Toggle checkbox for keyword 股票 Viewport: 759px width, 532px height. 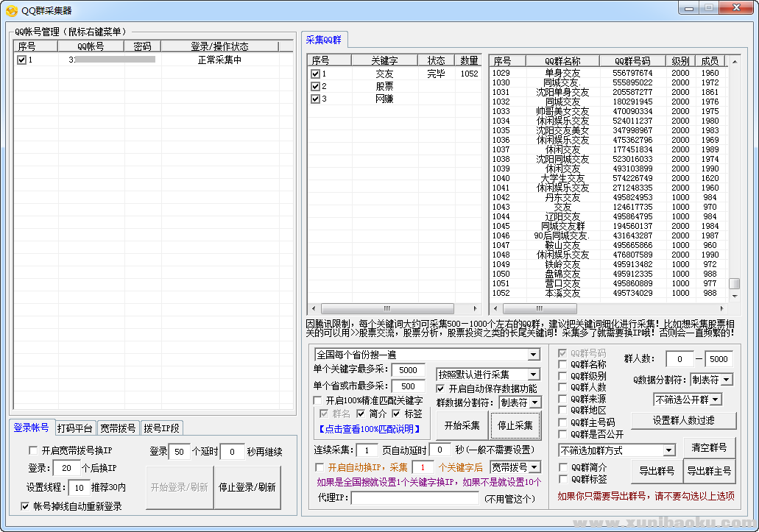coord(315,86)
